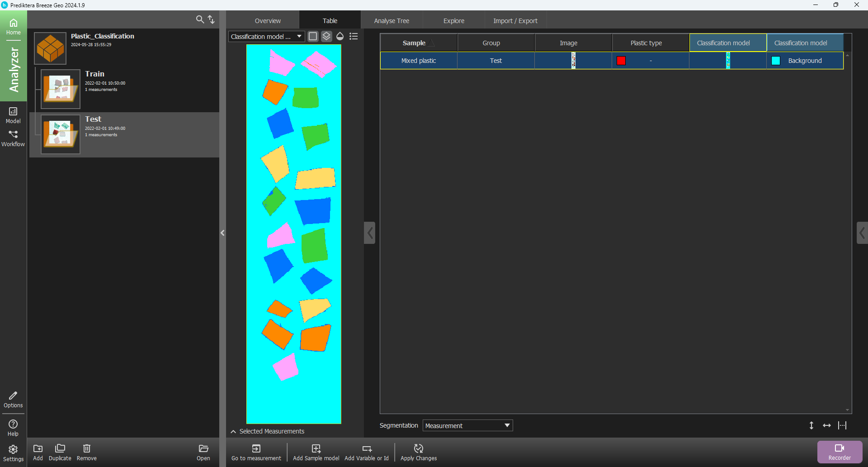The image size is (868, 467).
Task: Switch to the Analyse Tree tab
Action: point(392,21)
